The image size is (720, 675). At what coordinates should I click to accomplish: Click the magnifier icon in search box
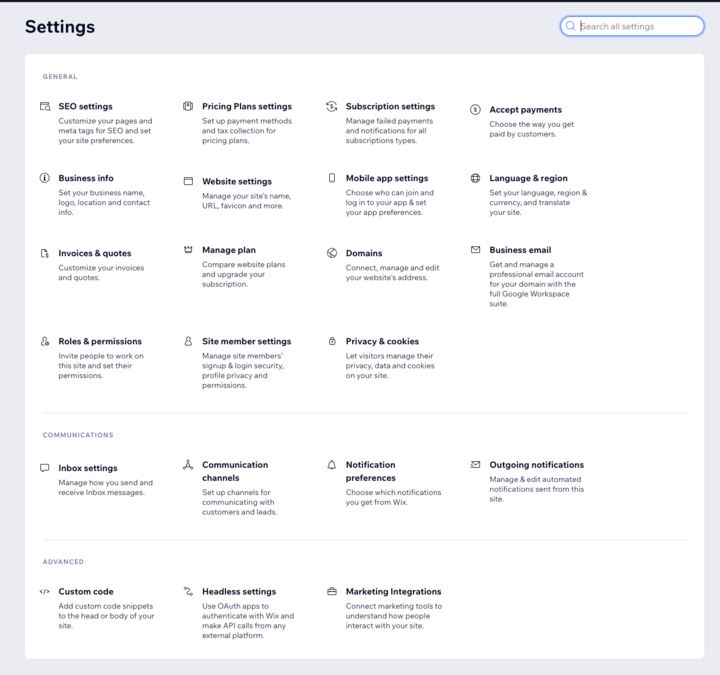coord(570,26)
